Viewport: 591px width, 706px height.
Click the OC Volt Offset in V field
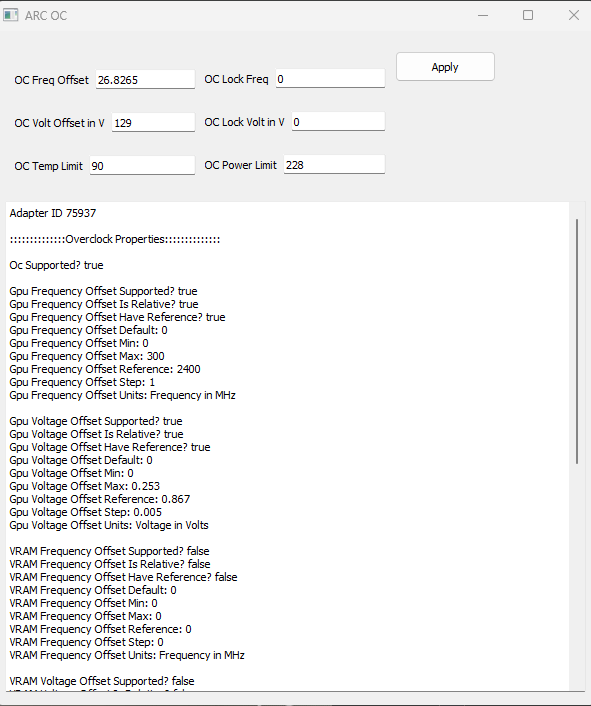point(153,122)
